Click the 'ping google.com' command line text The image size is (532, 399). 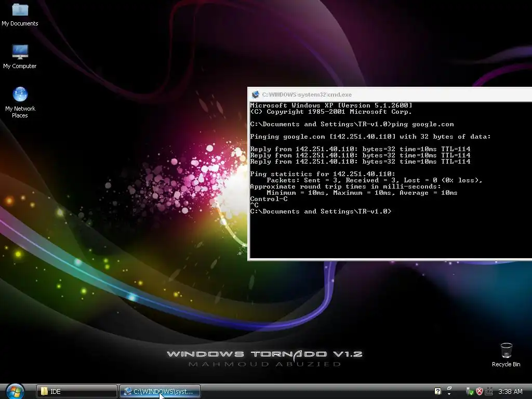pos(422,124)
